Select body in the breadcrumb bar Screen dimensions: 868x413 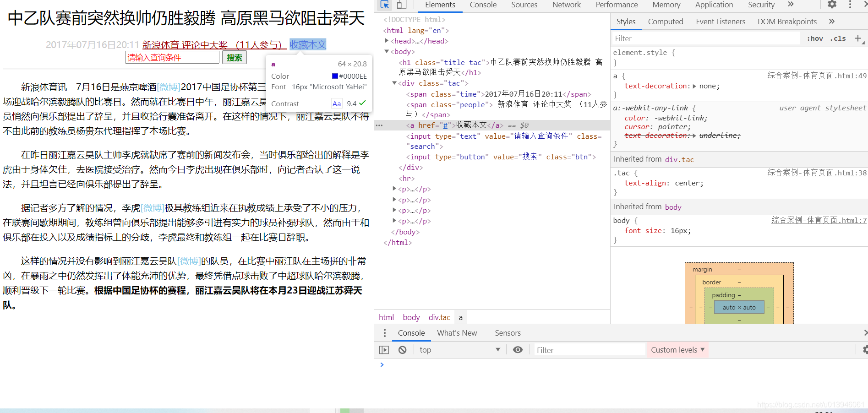point(411,317)
